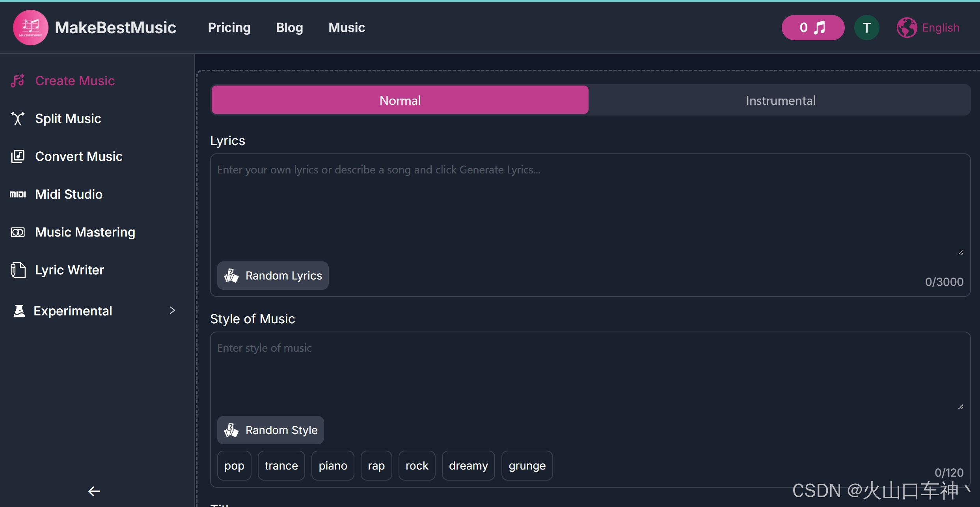Screen dimensions: 980x507
Task: Click the Convert Music sidebar icon
Action: (x=18, y=157)
